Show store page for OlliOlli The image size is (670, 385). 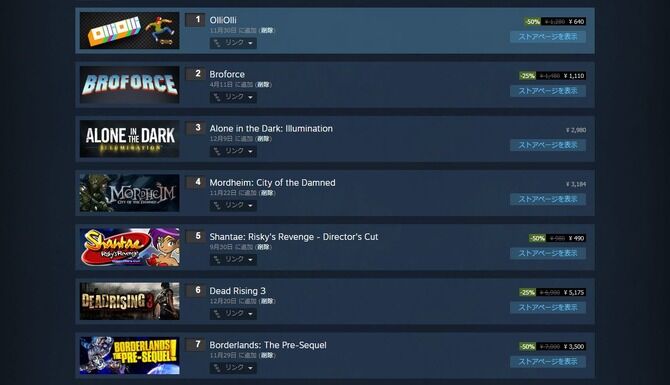pyautogui.click(x=548, y=37)
